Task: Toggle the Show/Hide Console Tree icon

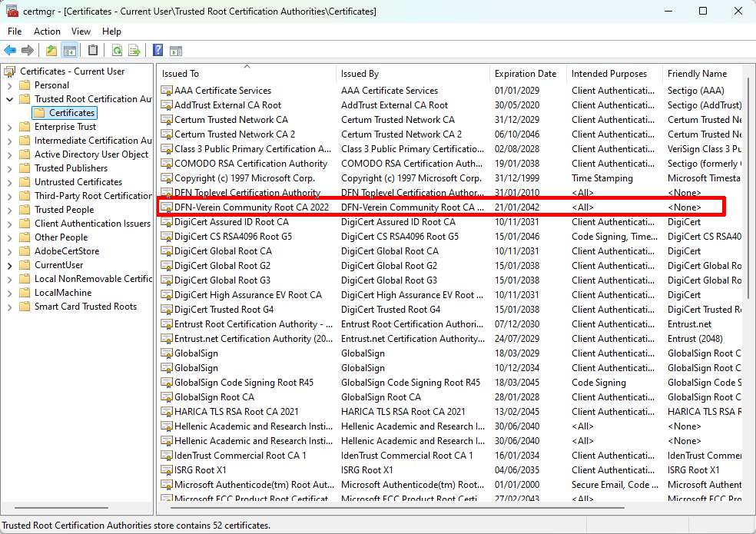Action: pos(68,50)
